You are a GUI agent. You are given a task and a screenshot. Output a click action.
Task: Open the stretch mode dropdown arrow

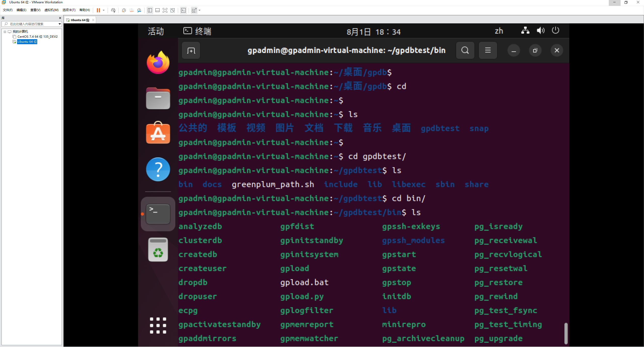coord(200,10)
